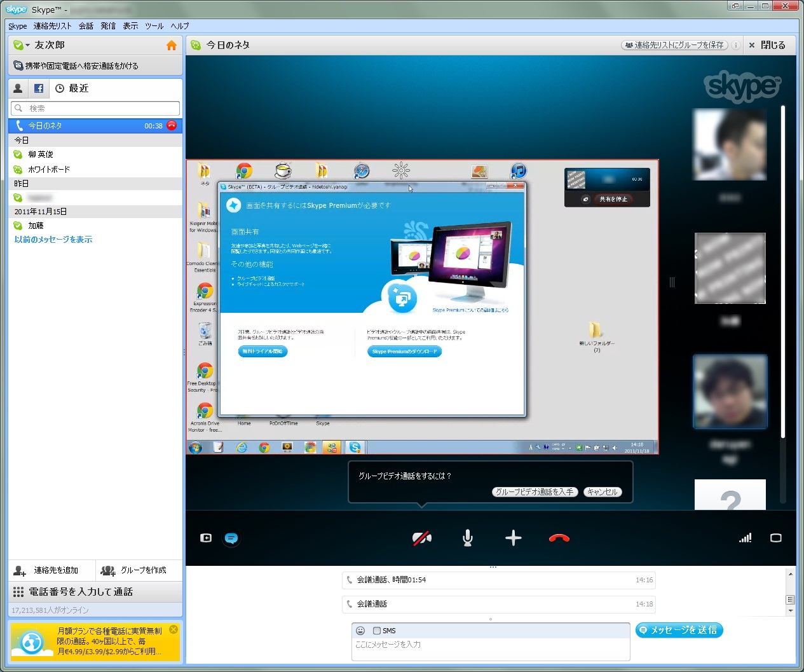Image resolution: width=804 pixels, height=672 pixels.
Task: Open the ヘルプ menu
Action: [180, 26]
